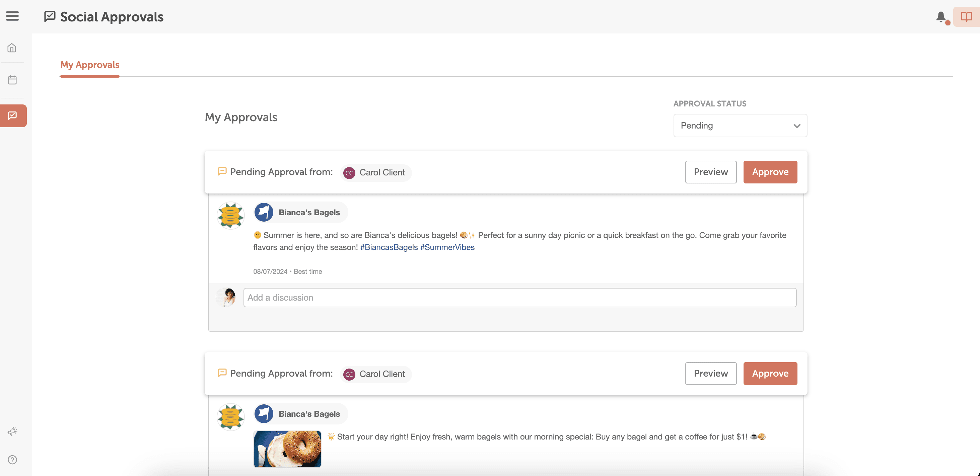Open the bagel image thumbnail
This screenshot has height=476, width=980.
(x=287, y=449)
